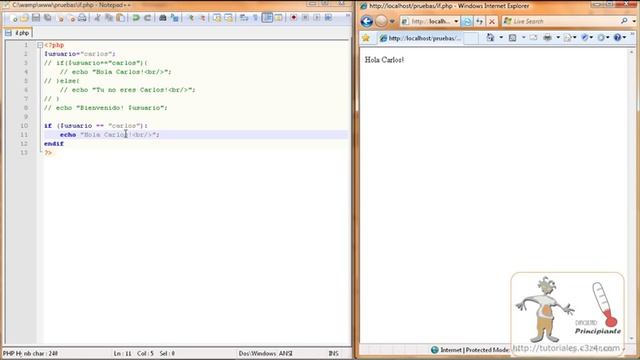Click the Zoom In icon in Notepad++

[190, 18]
